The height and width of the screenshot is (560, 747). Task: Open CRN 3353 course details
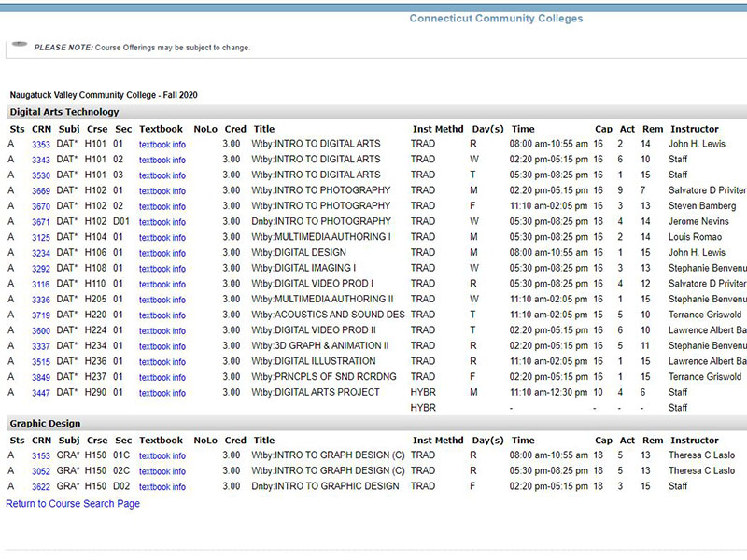click(x=41, y=145)
